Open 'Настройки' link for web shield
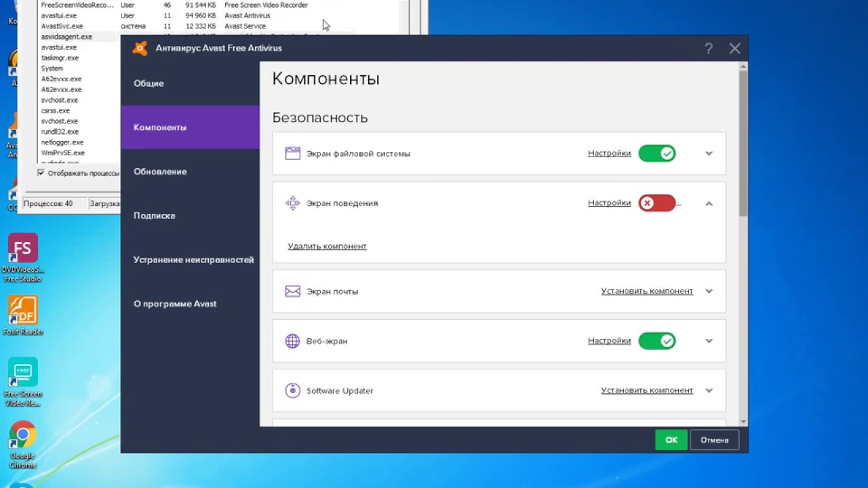 (x=609, y=341)
